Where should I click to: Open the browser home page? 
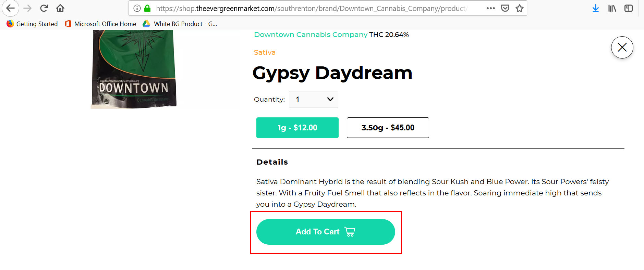(60, 8)
